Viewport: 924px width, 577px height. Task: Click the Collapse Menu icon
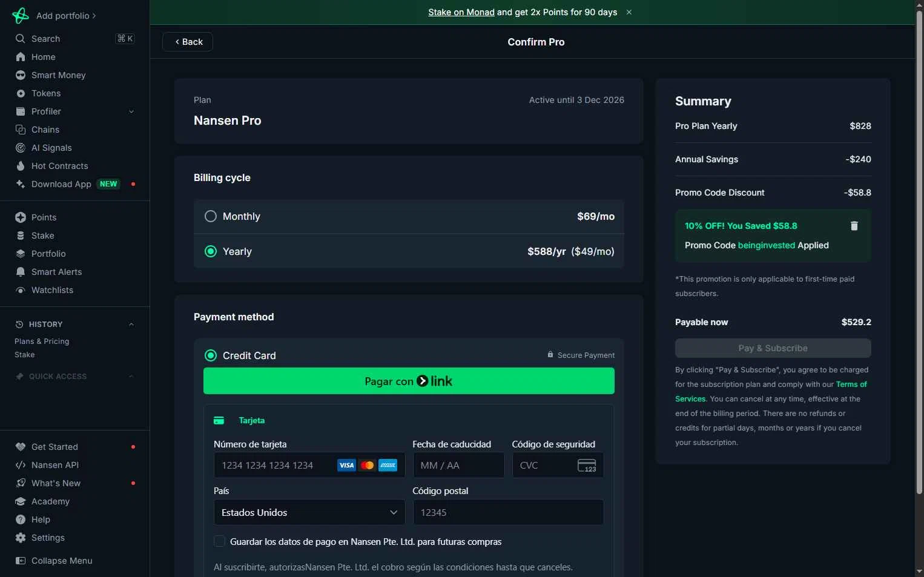pos(21,561)
